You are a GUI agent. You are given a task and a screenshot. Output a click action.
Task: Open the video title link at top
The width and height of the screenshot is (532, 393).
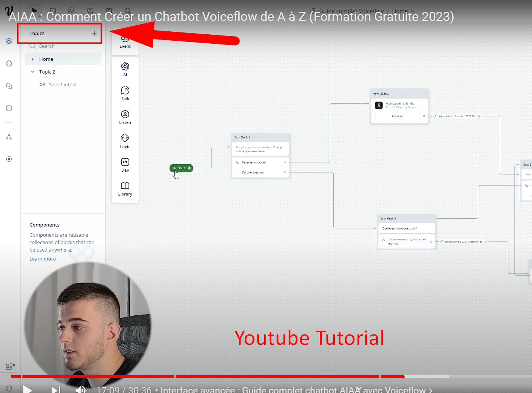231,16
